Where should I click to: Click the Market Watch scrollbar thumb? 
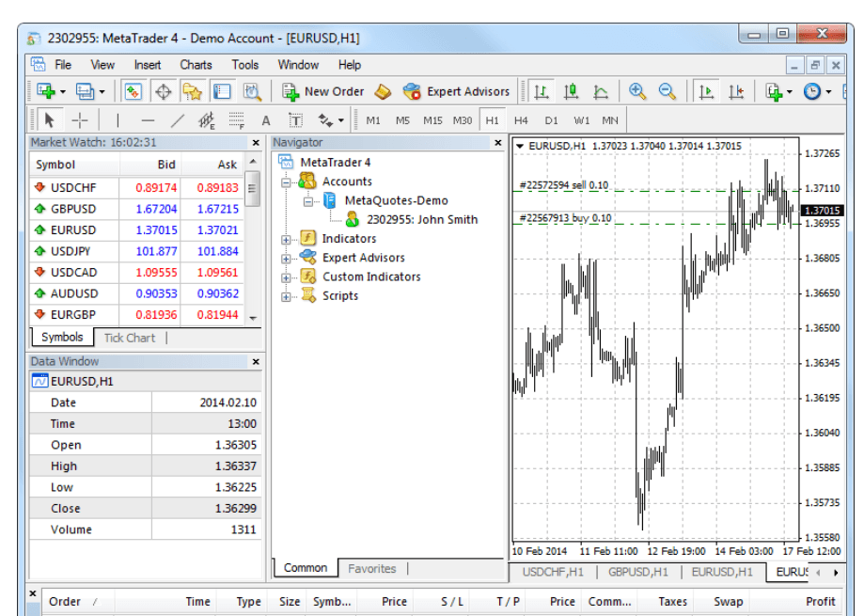(x=252, y=189)
